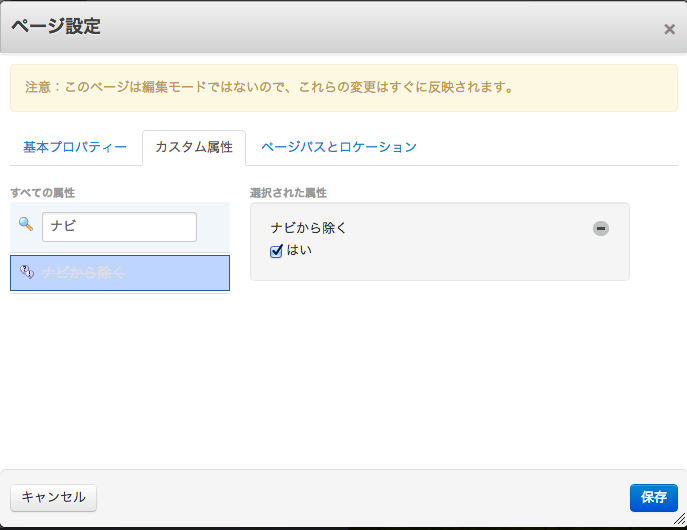Toggle the はい checkbox
Viewport: 687px width, 530px height.
277,251
